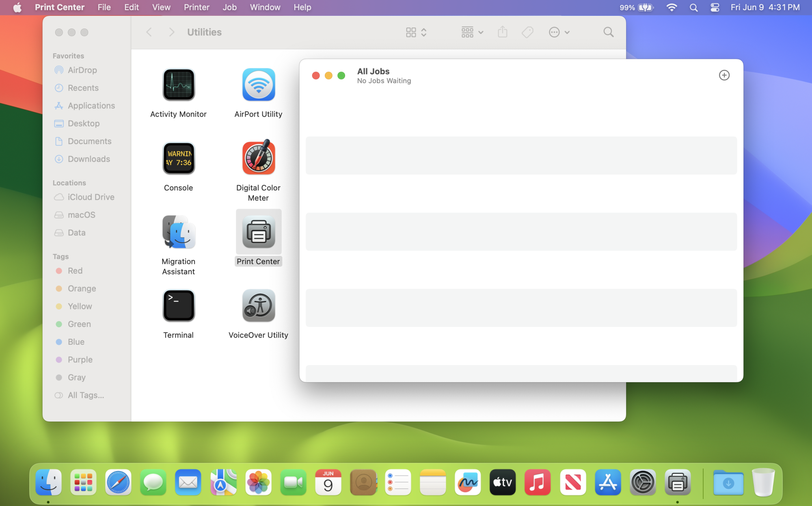
Task: Click the Spotlight search icon in the menu bar
Action: pos(693,7)
